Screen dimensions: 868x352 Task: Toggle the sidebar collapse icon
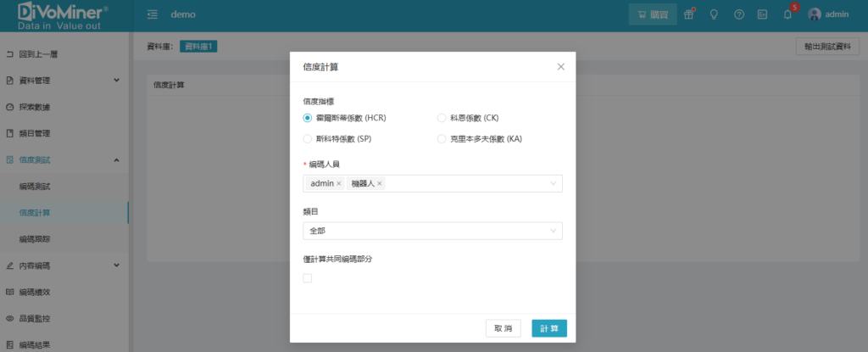tap(153, 14)
